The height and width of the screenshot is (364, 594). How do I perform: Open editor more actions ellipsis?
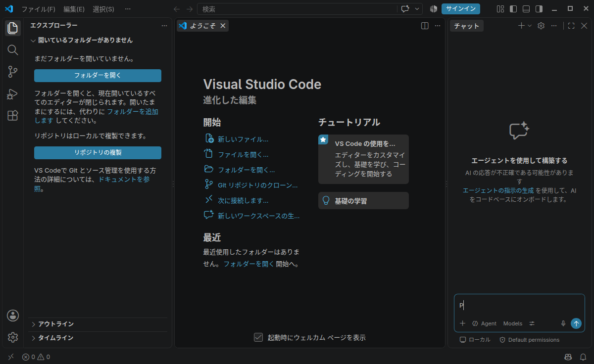437,26
